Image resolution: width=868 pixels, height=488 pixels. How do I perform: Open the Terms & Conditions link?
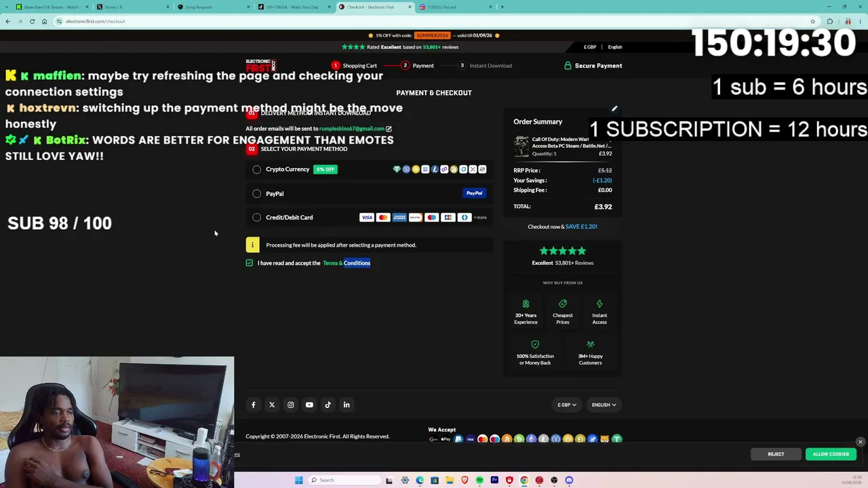pos(347,263)
